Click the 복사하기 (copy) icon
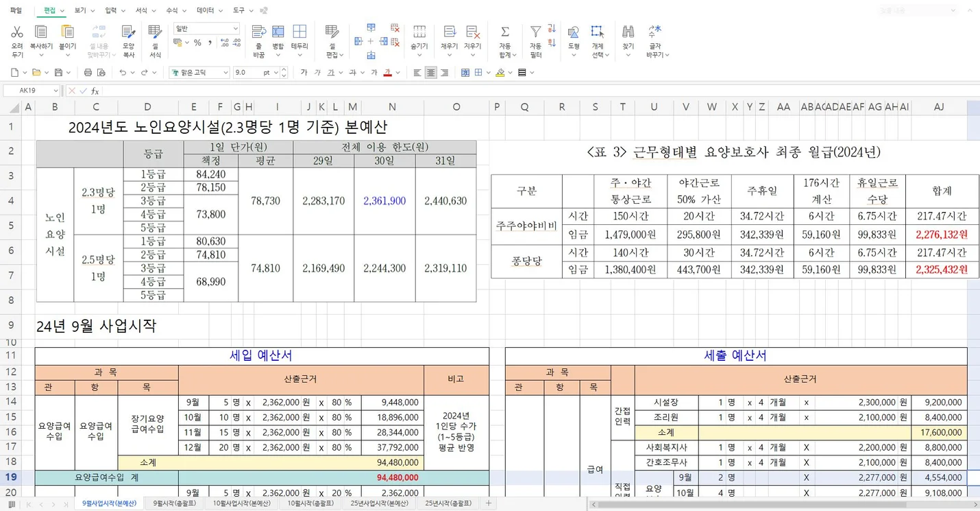The width and height of the screenshot is (980, 511). point(41,32)
